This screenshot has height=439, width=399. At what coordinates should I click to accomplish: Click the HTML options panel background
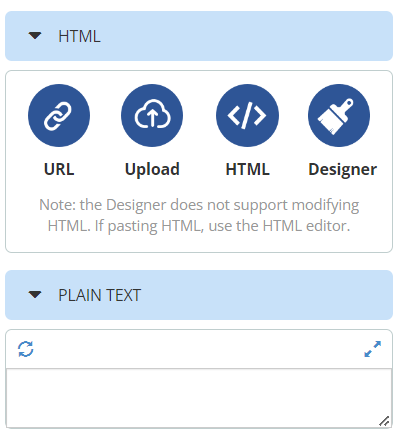point(199,161)
